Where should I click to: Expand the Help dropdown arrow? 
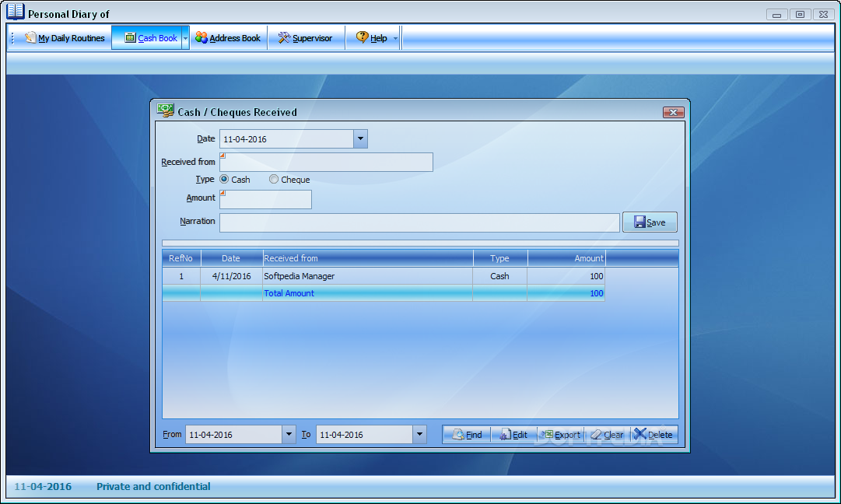point(396,38)
